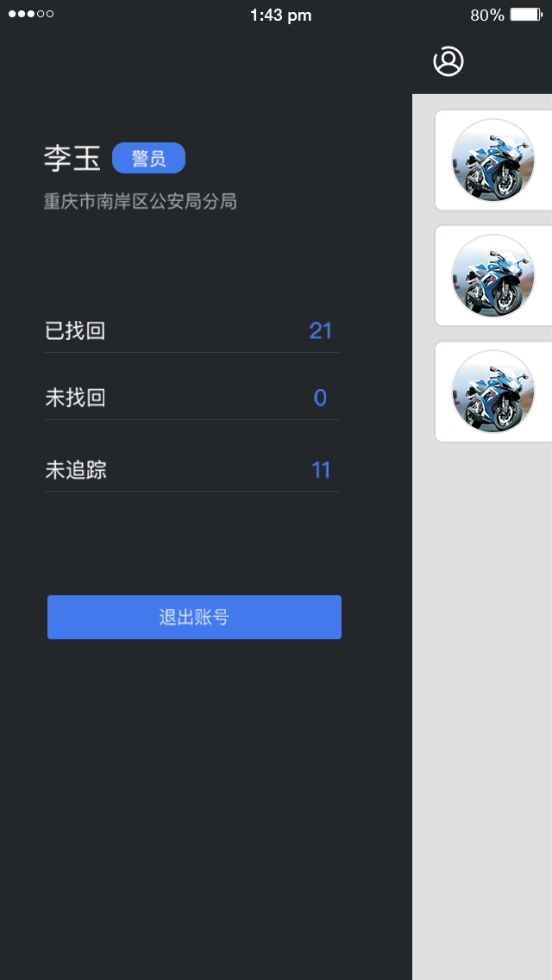Tap the 重庆市南岸区公安局分局 department text

click(x=140, y=202)
